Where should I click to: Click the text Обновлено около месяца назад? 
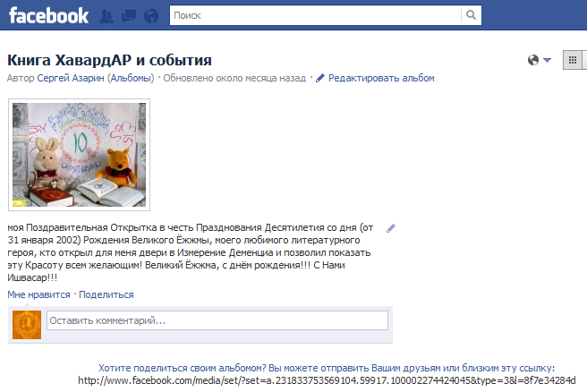pyautogui.click(x=234, y=78)
